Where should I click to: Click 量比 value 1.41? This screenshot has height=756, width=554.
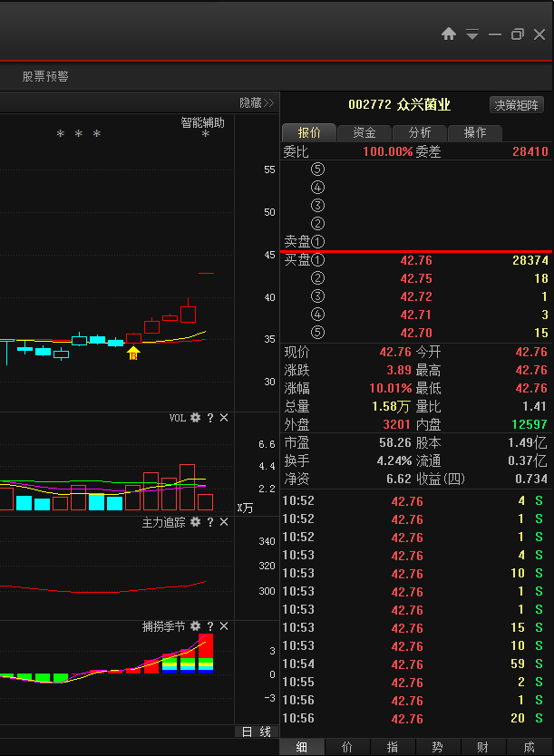pos(534,406)
